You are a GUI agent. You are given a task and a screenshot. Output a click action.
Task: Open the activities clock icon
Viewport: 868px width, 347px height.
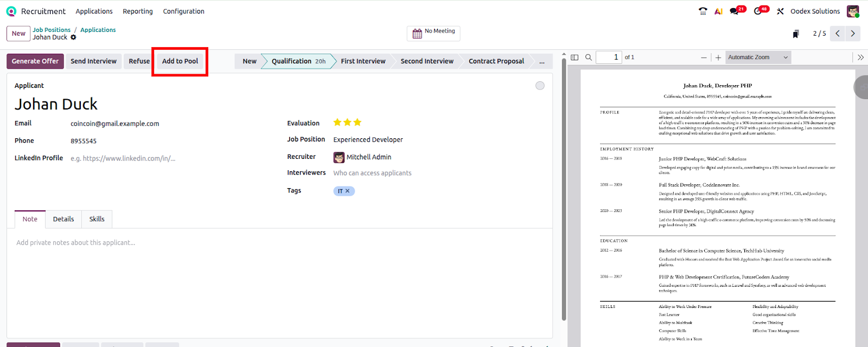tap(758, 11)
